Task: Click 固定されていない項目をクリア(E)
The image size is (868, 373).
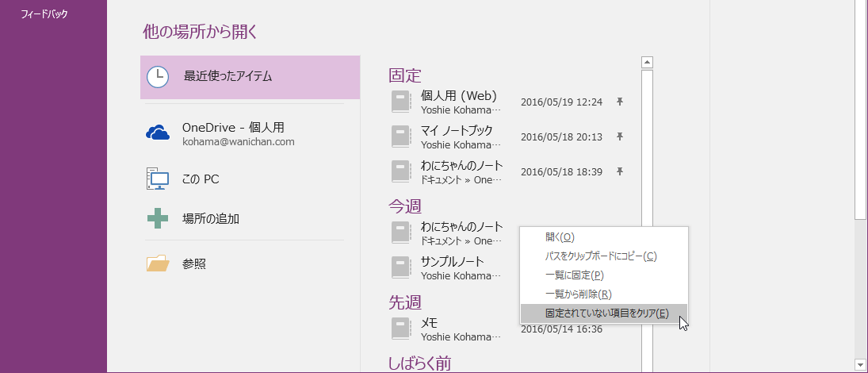Action: [606, 313]
